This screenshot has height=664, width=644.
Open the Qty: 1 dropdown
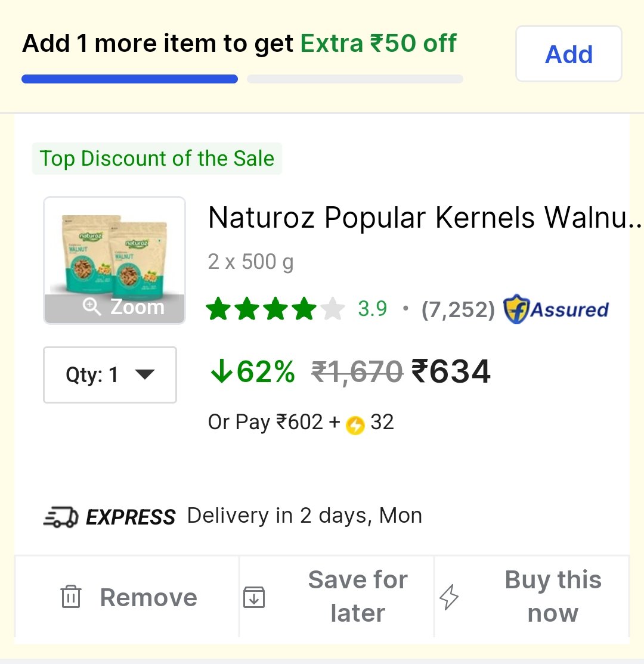pos(110,375)
